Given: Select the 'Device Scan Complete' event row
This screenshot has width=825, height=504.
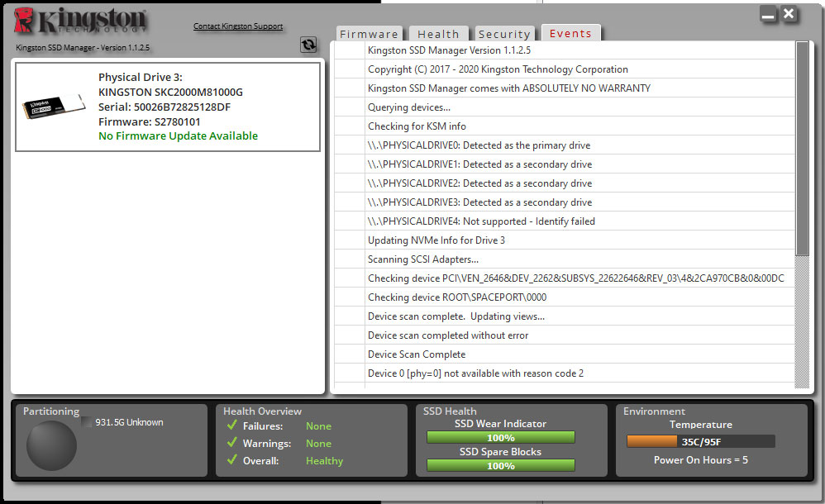Looking at the screenshot, I should tap(565, 354).
